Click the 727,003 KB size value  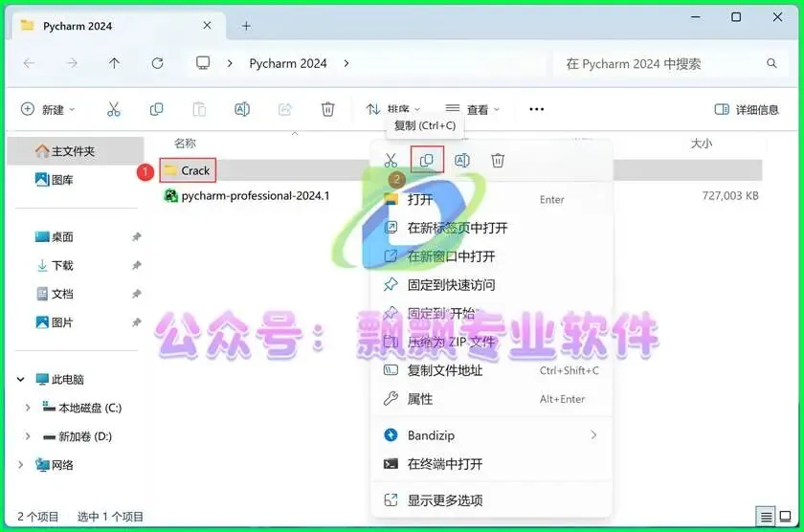[x=730, y=196]
